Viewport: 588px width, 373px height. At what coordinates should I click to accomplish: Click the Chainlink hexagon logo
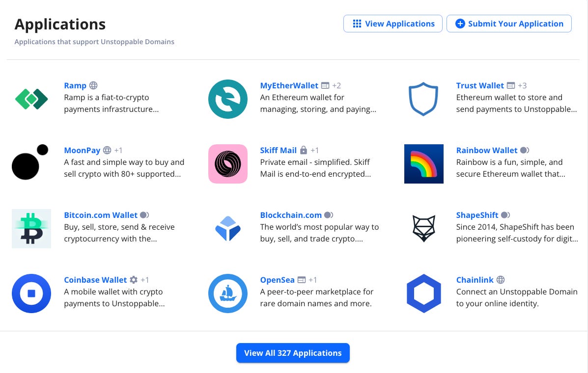pyautogui.click(x=424, y=293)
